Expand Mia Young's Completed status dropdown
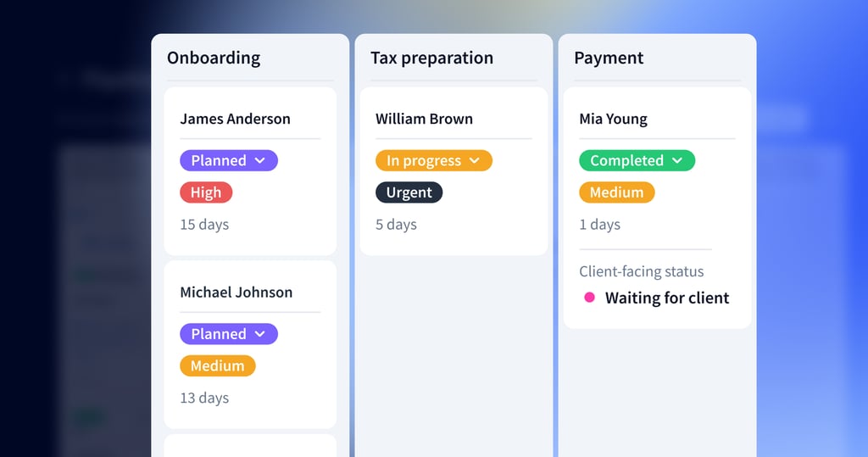Viewport: 868px width, 457px height. [x=637, y=160]
